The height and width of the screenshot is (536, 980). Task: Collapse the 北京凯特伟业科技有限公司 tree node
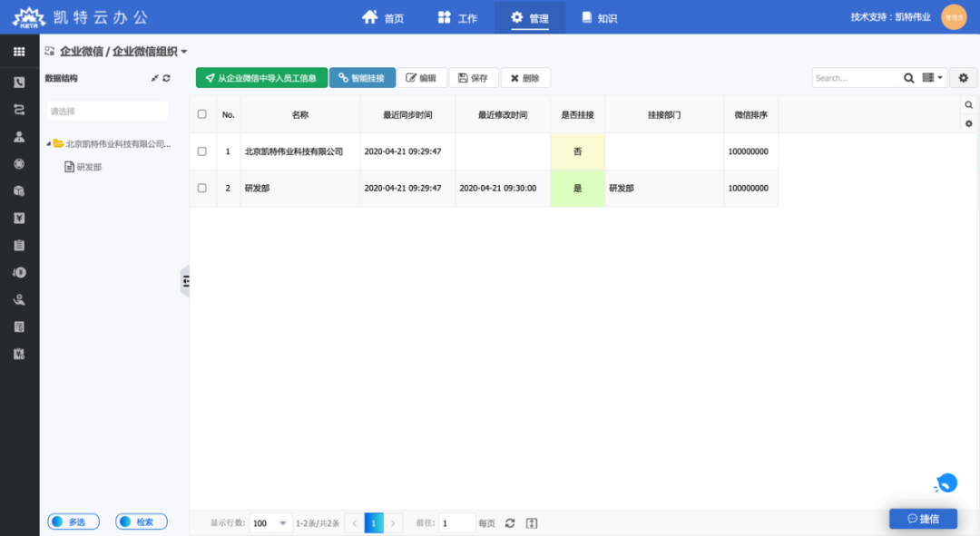pyautogui.click(x=49, y=144)
